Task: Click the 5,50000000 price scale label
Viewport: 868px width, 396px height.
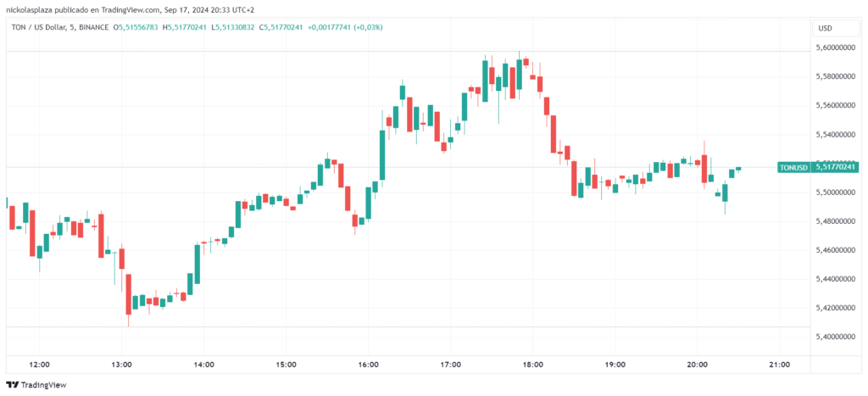Action: (835, 192)
